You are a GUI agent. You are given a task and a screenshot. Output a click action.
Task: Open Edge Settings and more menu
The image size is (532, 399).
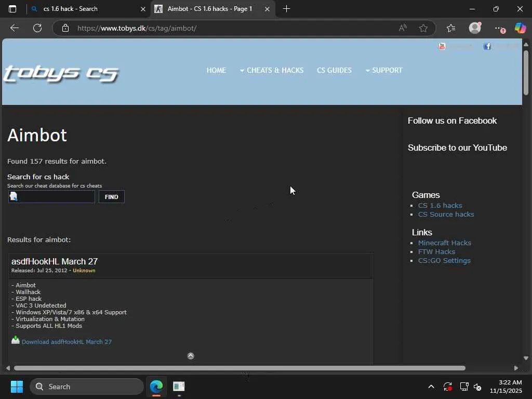tap(499, 28)
